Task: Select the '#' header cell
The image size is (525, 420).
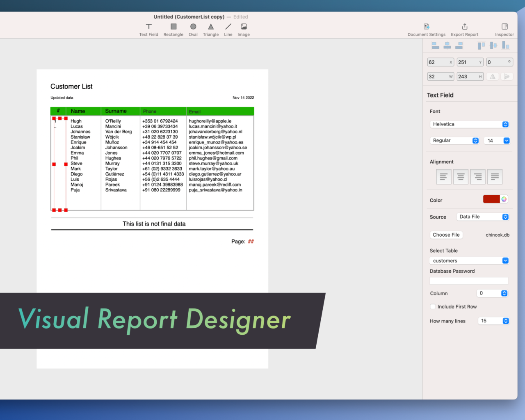Action: pos(58,111)
